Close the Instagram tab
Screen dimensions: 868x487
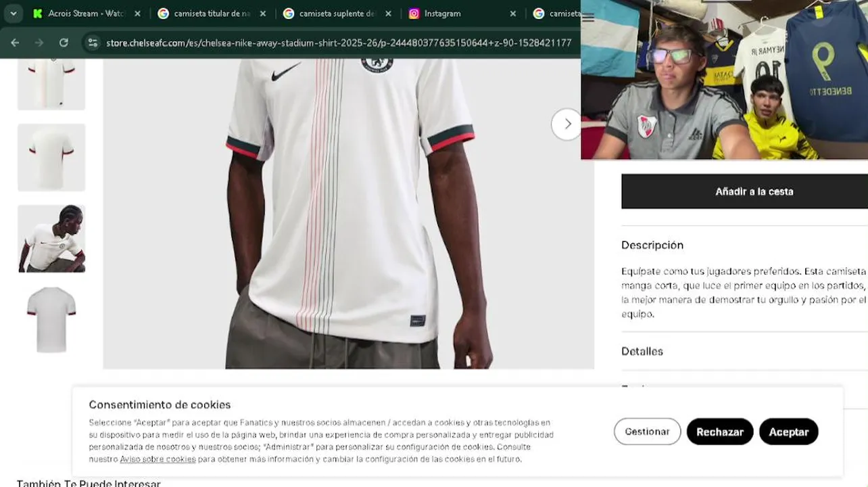[513, 14]
